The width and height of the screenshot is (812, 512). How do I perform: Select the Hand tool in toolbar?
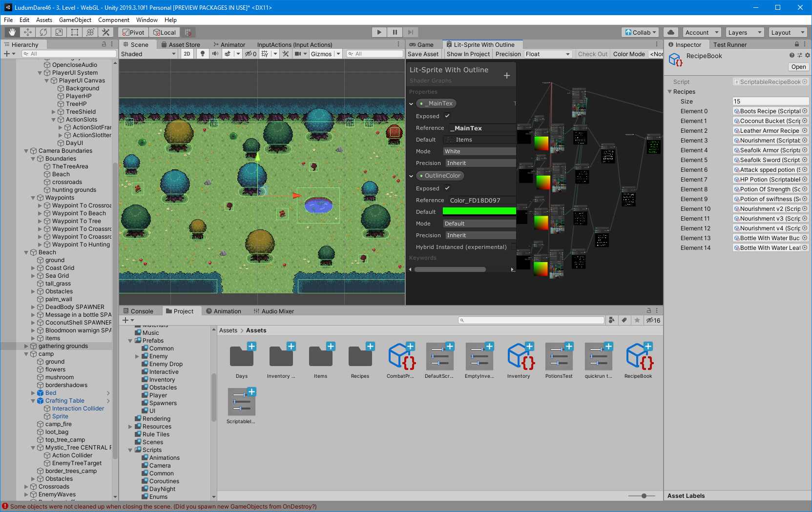[x=12, y=32]
